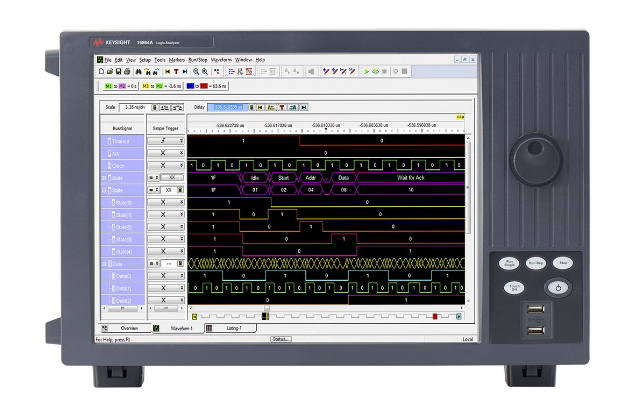638x411 pixels.
Task: Collapse the second State bus group
Action: click(104, 189)
